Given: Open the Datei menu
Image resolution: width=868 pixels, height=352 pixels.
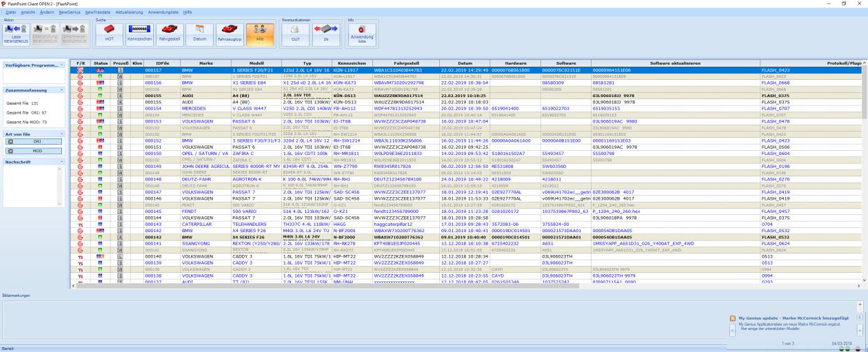Looking at the screenshot, I should click(11, 12).
